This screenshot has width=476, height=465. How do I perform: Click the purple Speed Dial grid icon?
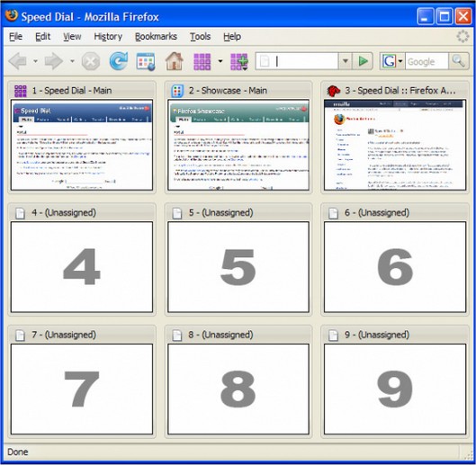(202, 62)
